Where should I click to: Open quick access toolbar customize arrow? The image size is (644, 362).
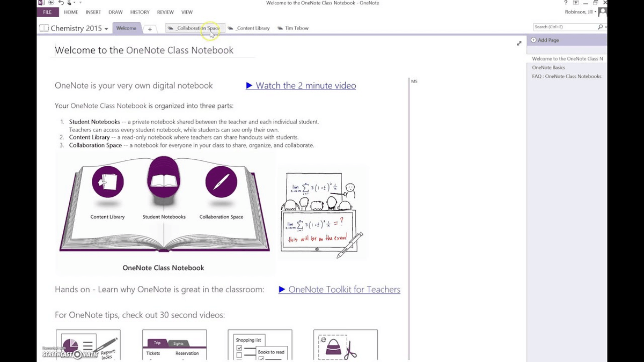click(x=80, y=3)
